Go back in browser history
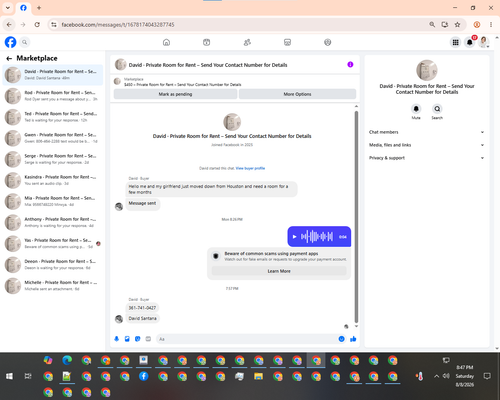 [x=9, y=25]
